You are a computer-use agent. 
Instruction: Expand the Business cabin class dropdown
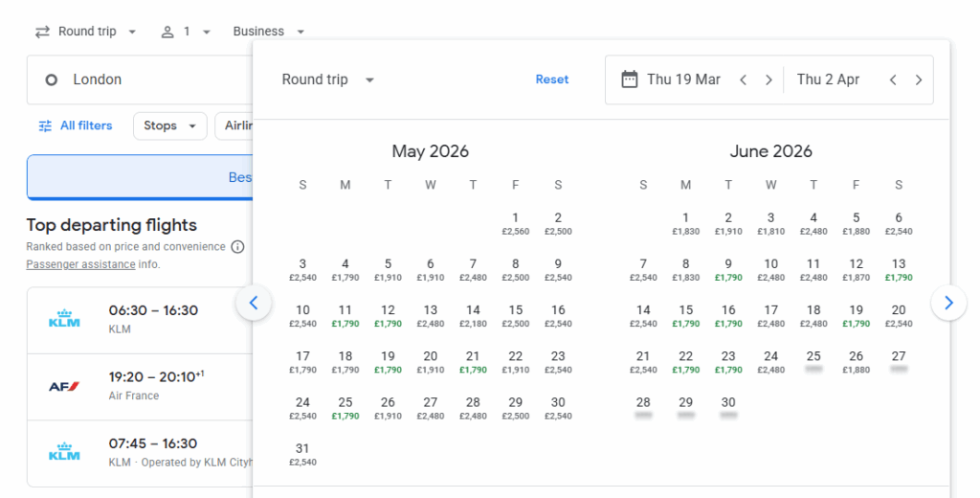[x=269, y=32]
